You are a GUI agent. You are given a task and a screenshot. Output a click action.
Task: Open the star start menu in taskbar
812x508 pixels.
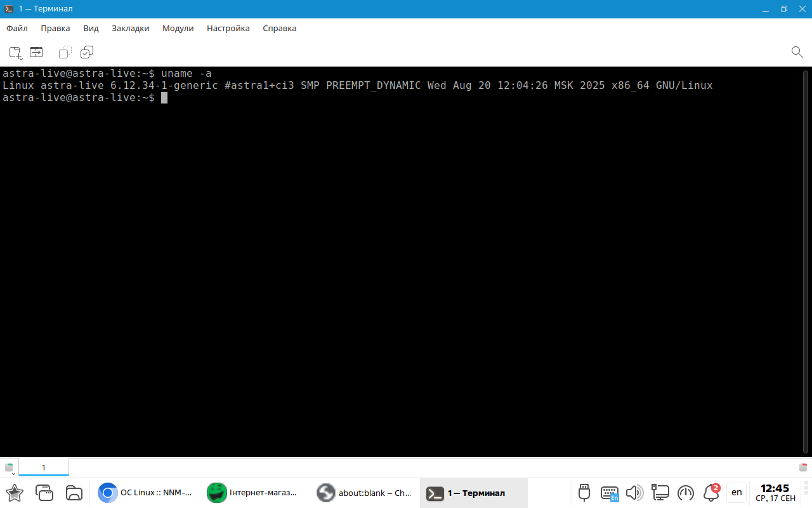(15, 493)
